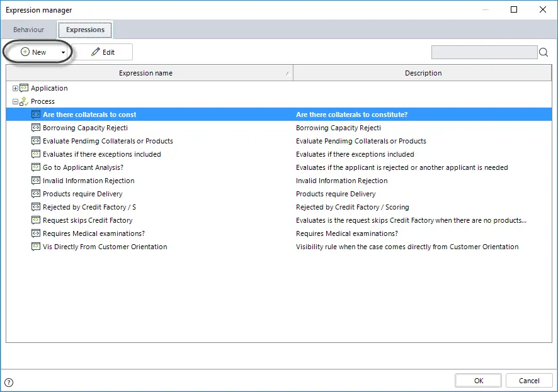Click description 'Evaluates is the request skips Credit Factory'
Screen dimensions: 558x392
point(411,220)
